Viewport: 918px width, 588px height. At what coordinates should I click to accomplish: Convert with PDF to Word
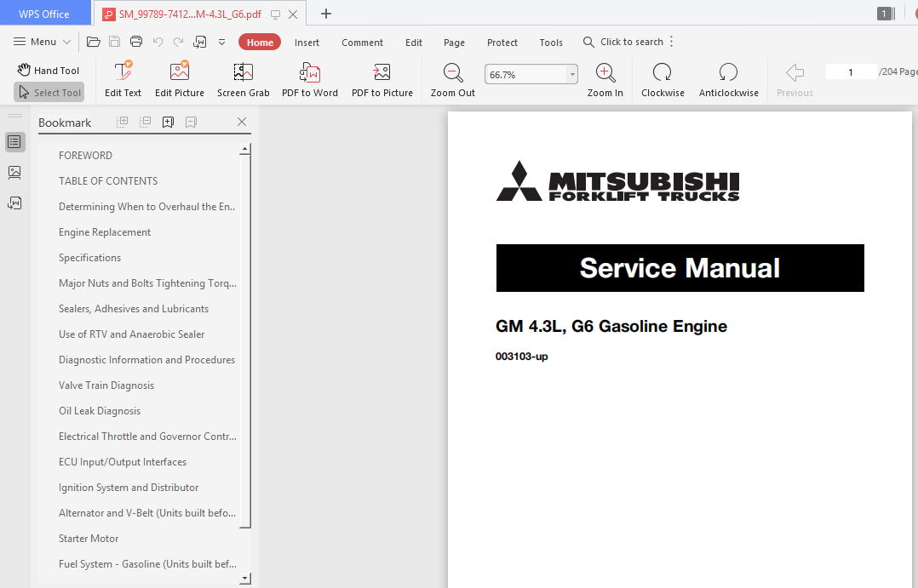[x=310, y=79]
